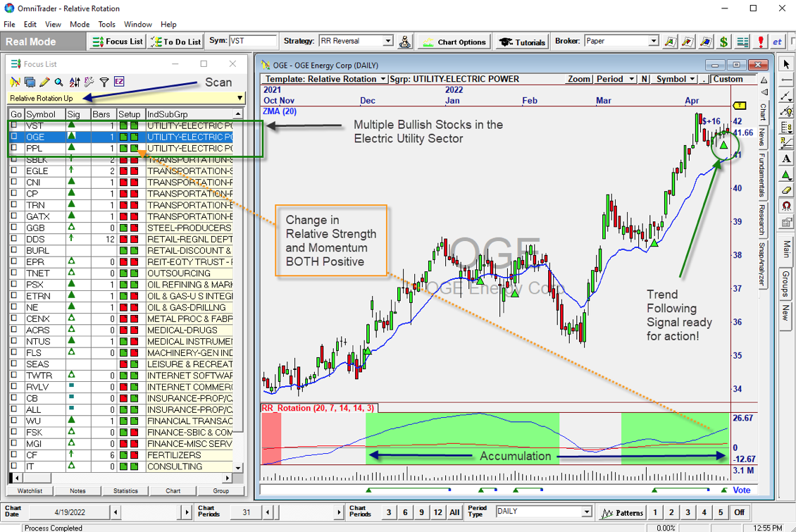The image size is (796, 532).
Task: Check the Go box for SEAS
Action: point(14,364)
